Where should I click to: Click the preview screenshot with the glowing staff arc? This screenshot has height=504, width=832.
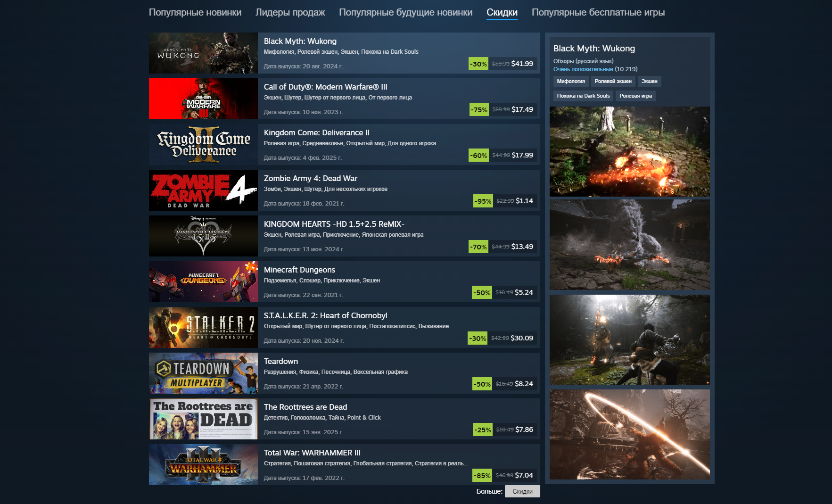coord(630,434)
